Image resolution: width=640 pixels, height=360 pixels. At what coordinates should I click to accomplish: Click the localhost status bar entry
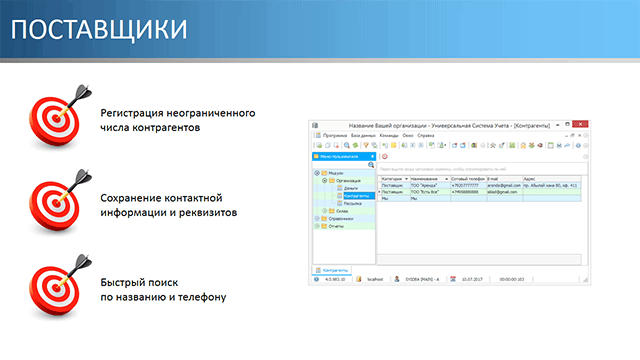point(375,279)
